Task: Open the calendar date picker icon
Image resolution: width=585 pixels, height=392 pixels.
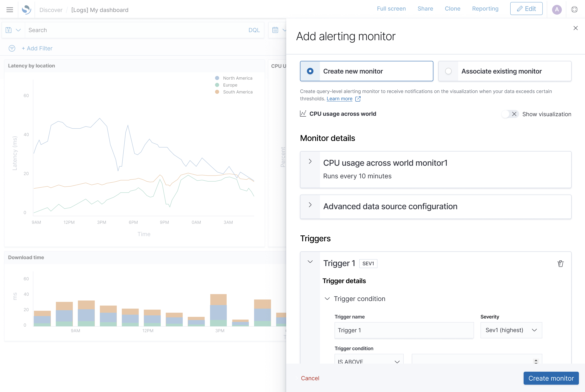Action: point(275,30)
